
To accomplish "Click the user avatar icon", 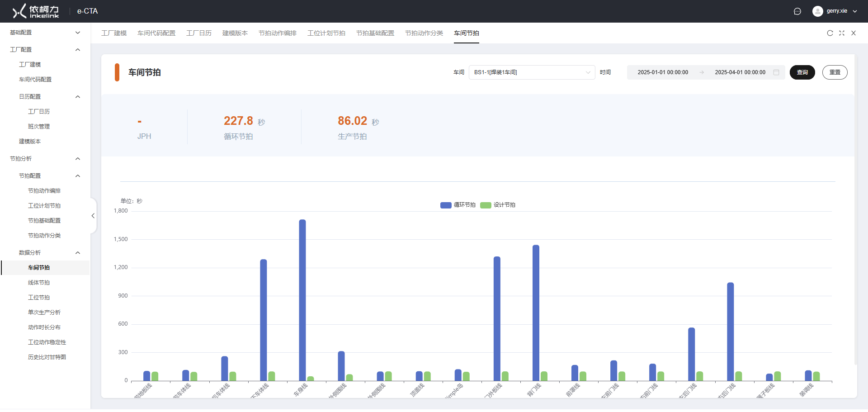I will [x=817, y=11].
